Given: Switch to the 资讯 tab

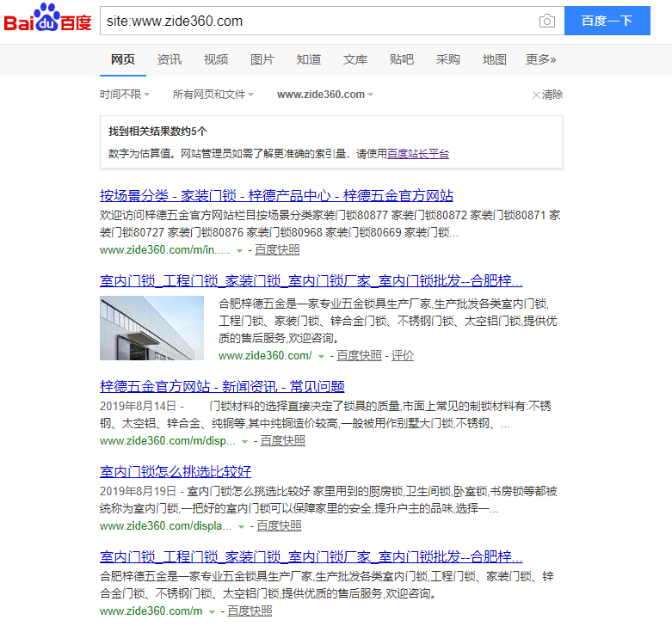Looking at the screenshot, I should click(x=170, y=59).
